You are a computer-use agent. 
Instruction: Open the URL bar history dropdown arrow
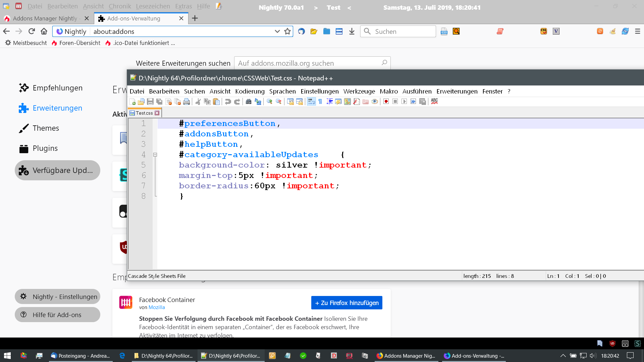click(x=277, y=32)
